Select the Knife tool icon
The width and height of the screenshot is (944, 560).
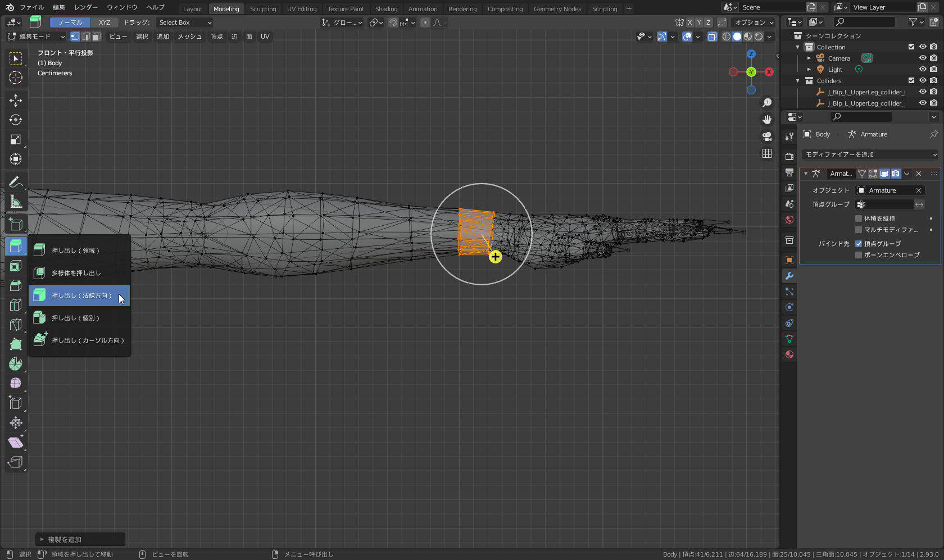(16, 325)
